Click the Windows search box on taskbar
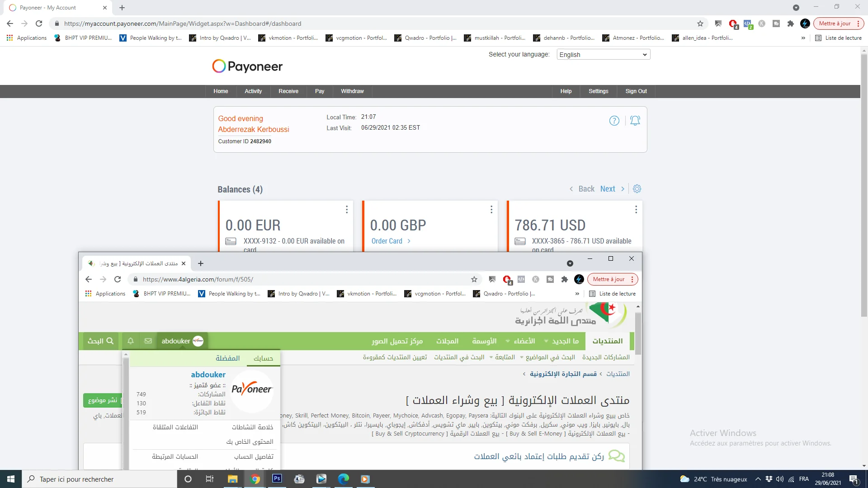This screenshot has height=488, width=868. (99, 479)
